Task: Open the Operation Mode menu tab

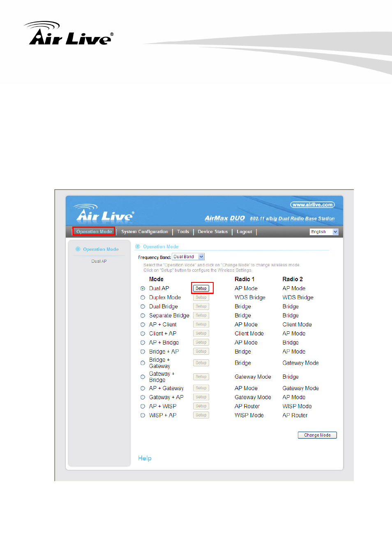Action: pos(94,231)
